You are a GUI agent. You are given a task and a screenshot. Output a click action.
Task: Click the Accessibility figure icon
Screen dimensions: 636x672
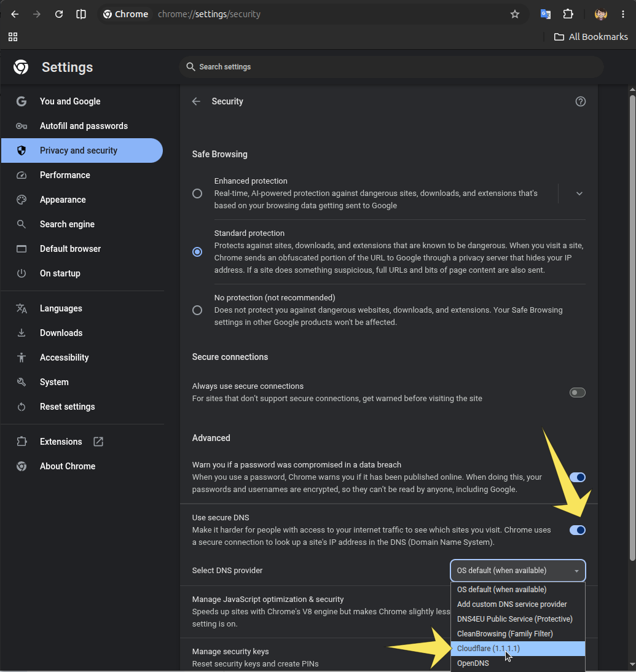click(x=22, y=357)
